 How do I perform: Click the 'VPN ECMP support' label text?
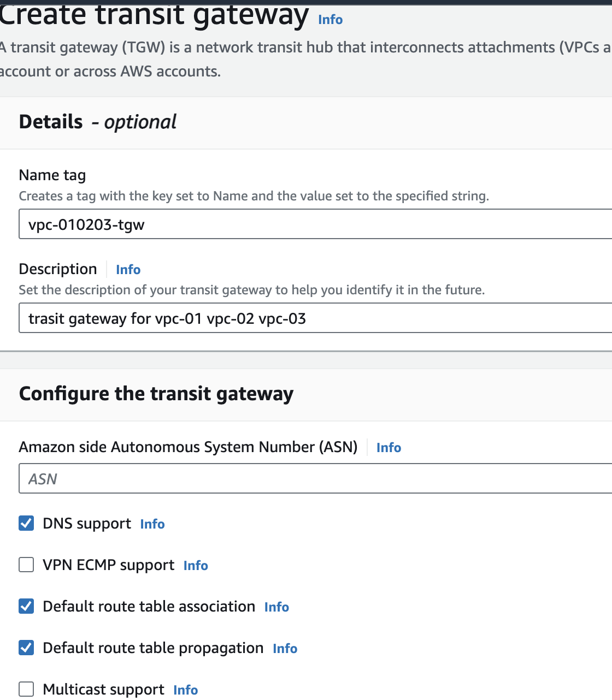tap(109, 565)
